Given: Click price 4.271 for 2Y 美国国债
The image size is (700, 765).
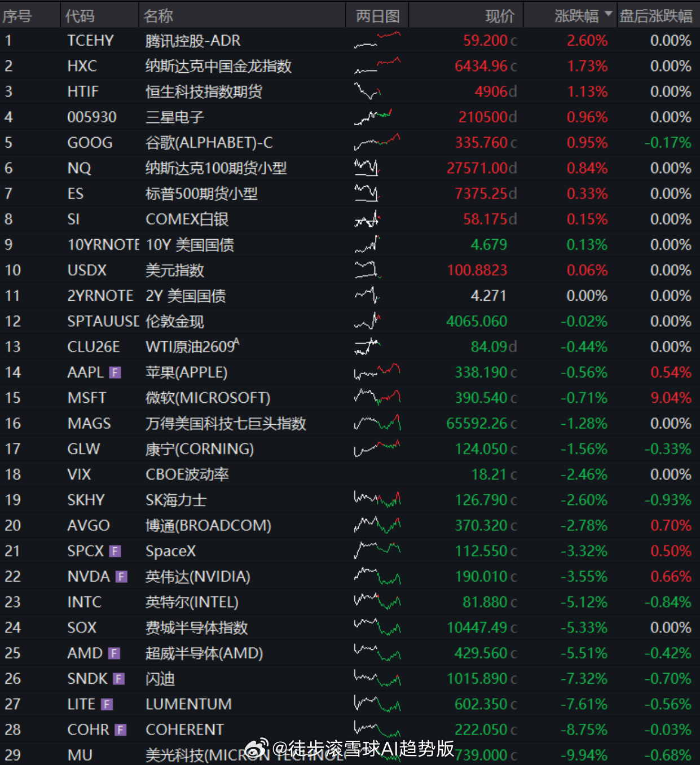Looking at the screenshot, I should (488, 296).
